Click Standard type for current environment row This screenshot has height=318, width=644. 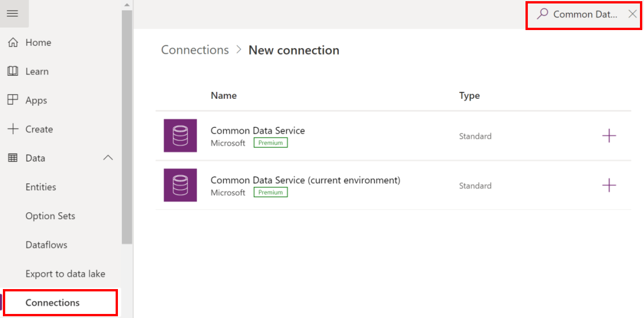[475, 186]
